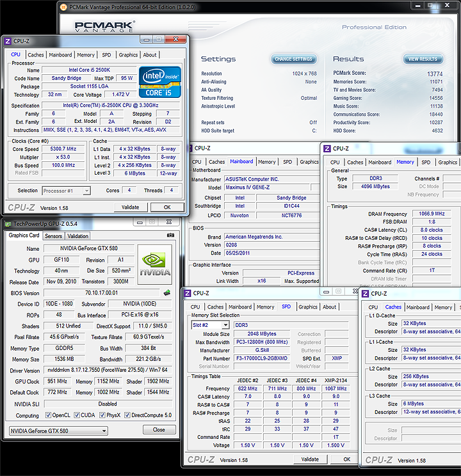The image size is (461, 476).
Task: Open Graphics tab in main CPU-Z window
Action: 128,55
